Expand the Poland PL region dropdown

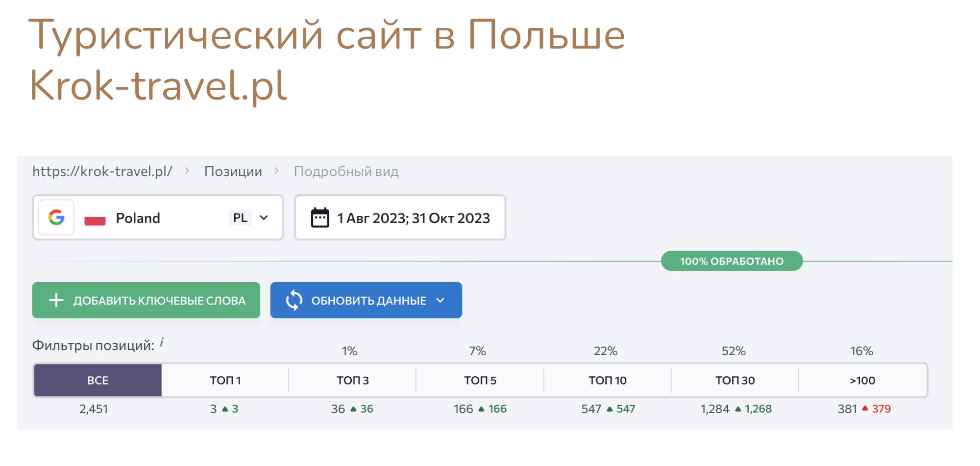[264, 218]
